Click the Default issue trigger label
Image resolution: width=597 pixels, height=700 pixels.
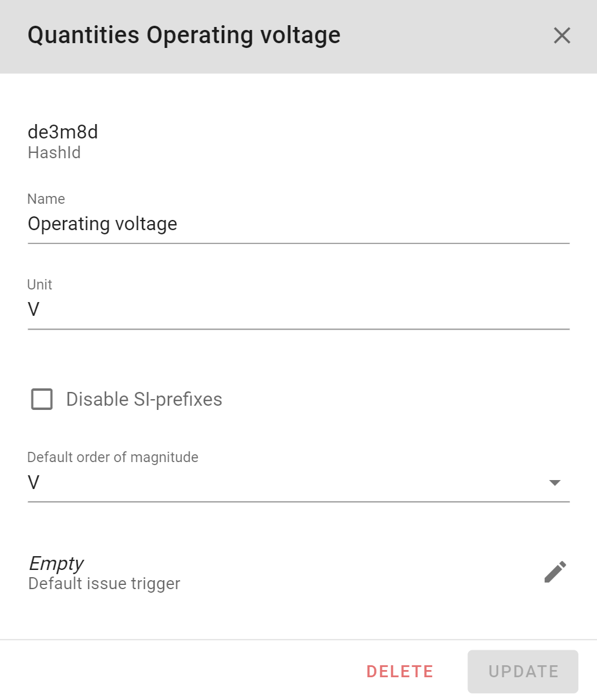[104, 583]
